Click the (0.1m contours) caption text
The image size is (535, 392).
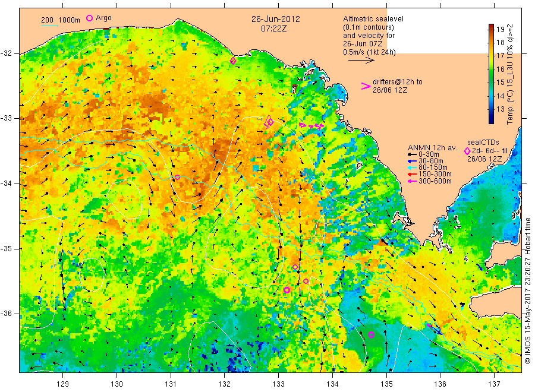click(x=369, y=27)
